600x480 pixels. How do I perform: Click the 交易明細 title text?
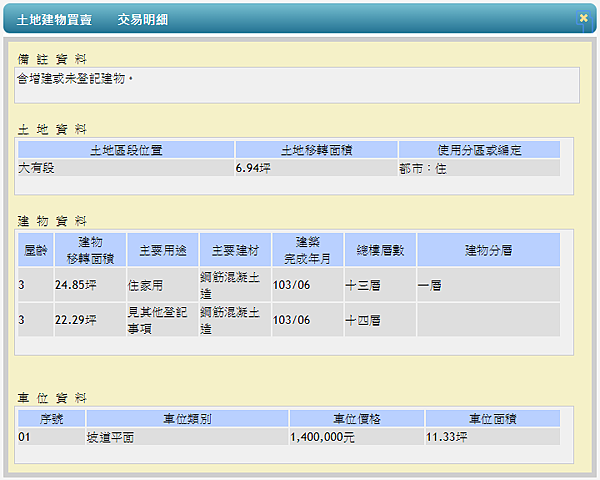point(142,20)
